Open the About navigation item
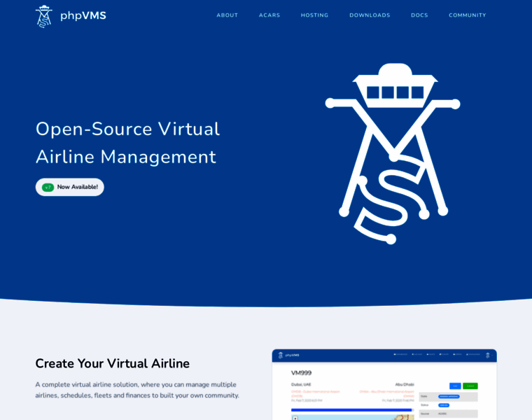Screen dimensions: 532x420 pyautogui.click(x=227, y=15)
